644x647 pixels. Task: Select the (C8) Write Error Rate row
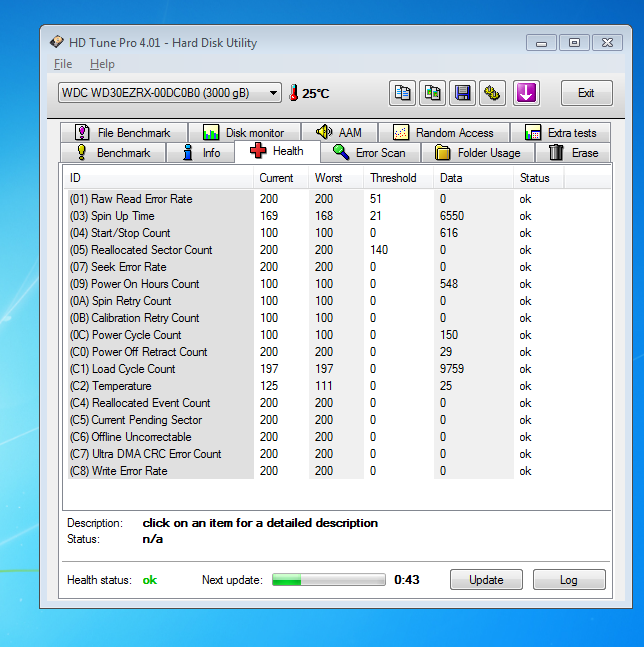pos(314,471)
